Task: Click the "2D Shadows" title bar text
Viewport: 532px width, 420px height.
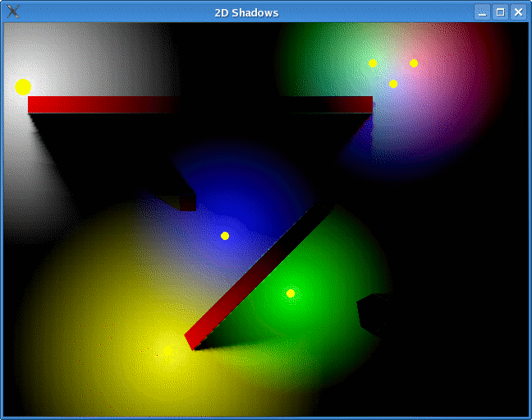Action: tap(246, 12)
